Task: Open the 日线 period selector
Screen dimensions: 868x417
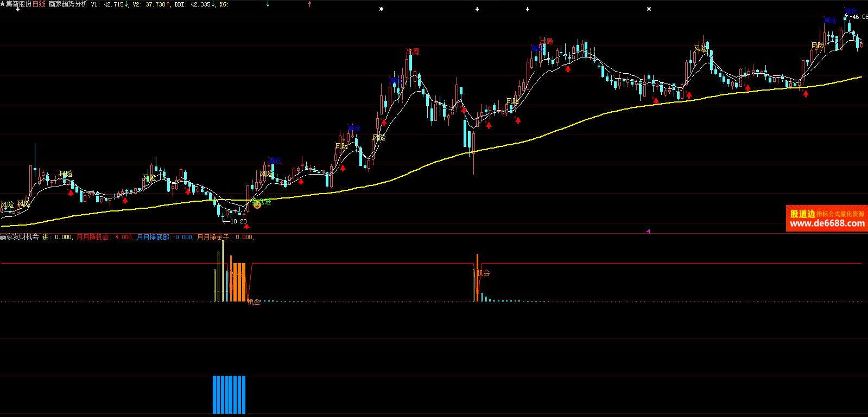Action: [39, 4]
